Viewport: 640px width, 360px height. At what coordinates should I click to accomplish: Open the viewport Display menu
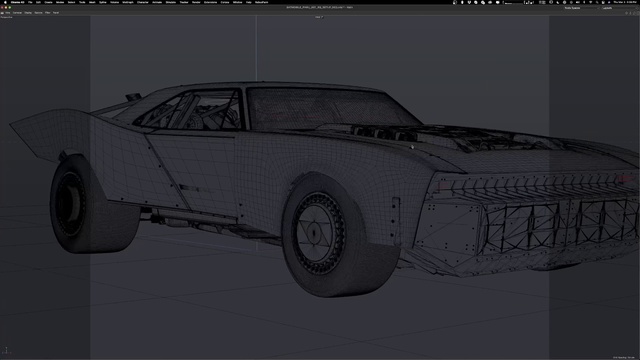click(28, 13)
